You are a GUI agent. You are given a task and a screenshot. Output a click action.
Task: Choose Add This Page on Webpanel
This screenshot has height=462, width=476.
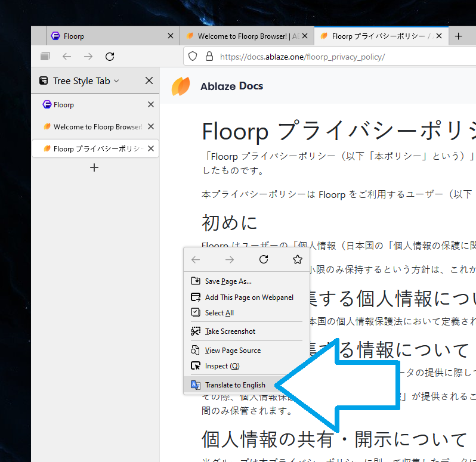point(246,297)
